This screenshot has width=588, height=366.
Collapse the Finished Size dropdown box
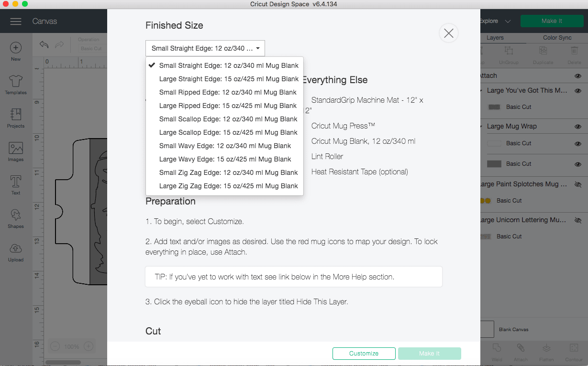[205, 48]
